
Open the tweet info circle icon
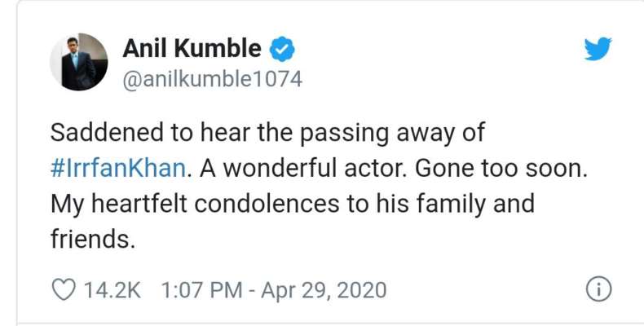[x=598, y=289]
